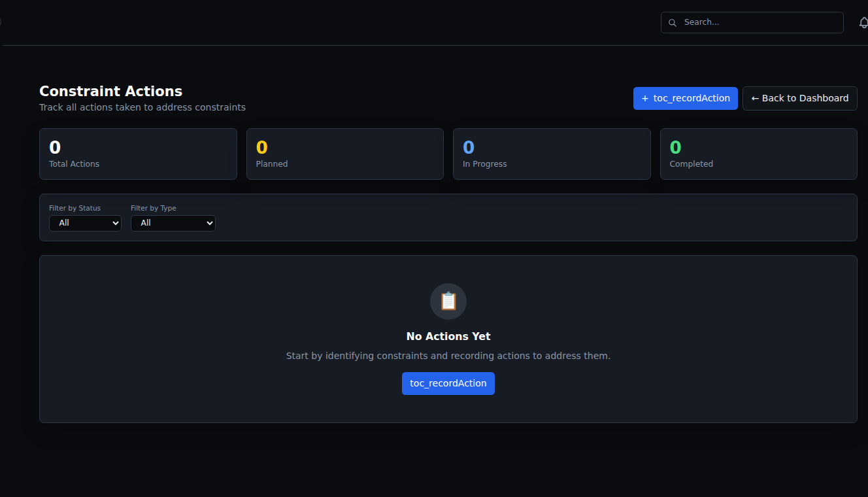Select the Planned stat card

(345, 154)
